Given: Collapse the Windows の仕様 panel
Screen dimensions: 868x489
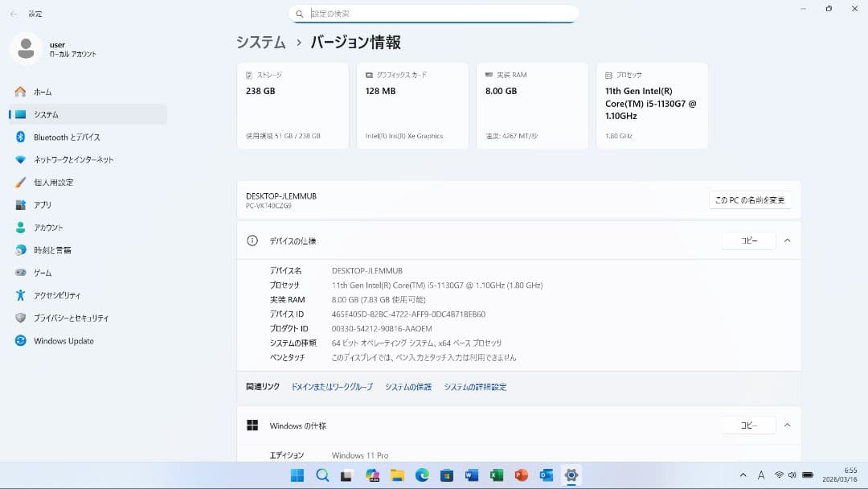Looking at the screenshot, I should pyautogui.click(x=787, y=425).
